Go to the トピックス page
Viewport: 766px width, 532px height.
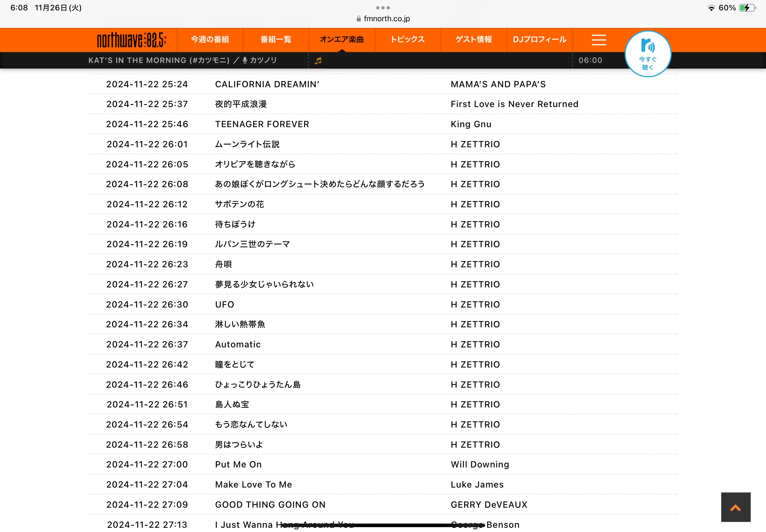point(408,40)
